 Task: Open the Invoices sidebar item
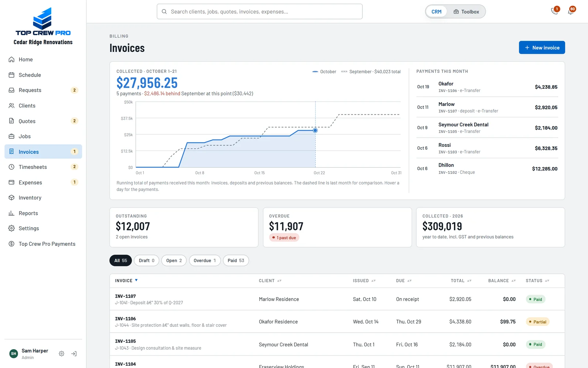pos(43,152)
